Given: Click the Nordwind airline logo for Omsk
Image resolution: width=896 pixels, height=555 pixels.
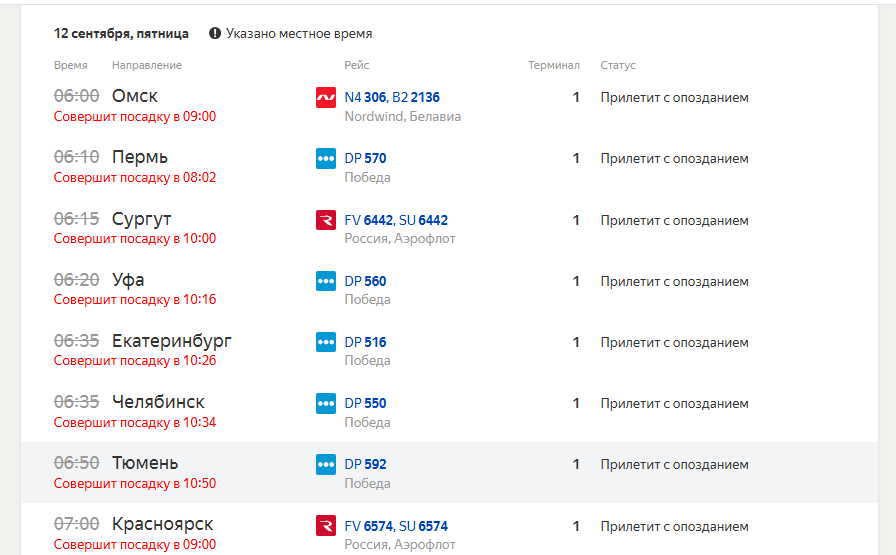Looking at the screenshot, I should (x=326, y=97).
